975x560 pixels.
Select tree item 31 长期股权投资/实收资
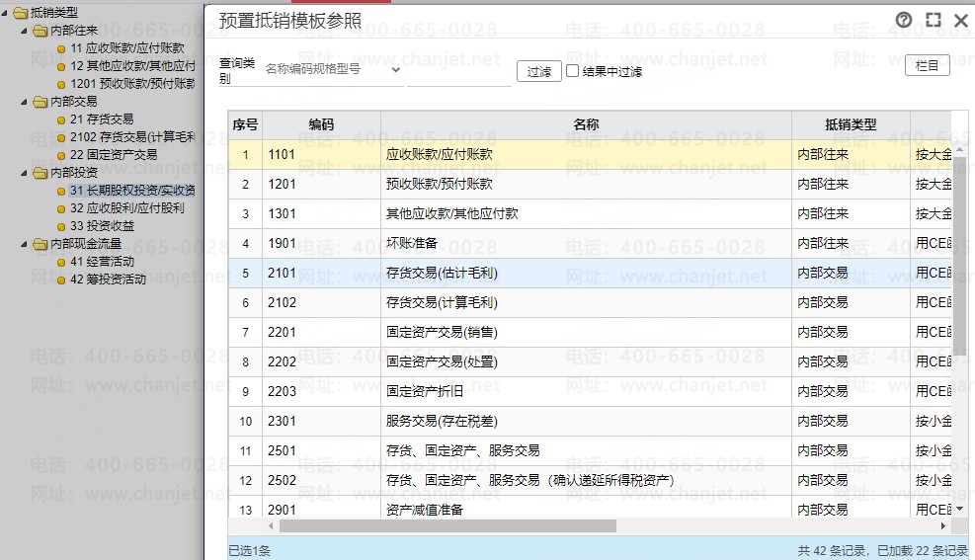click(132, 191)
